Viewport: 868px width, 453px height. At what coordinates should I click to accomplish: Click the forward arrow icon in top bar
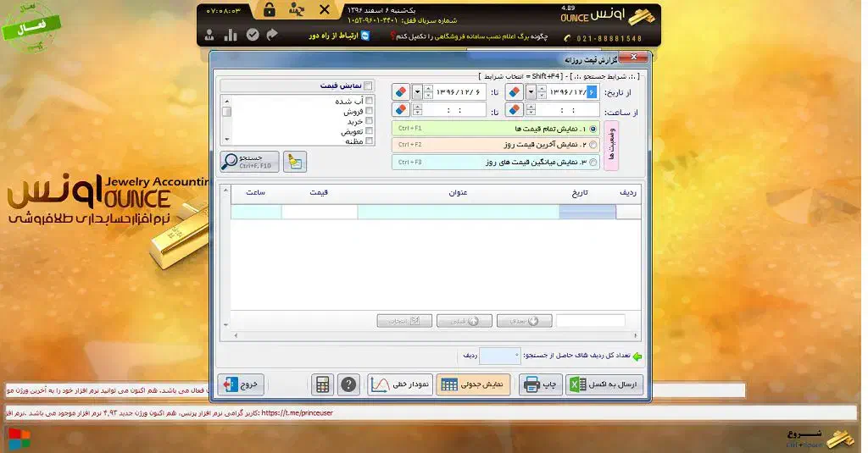pyautogui.click(x=272, y=35)
